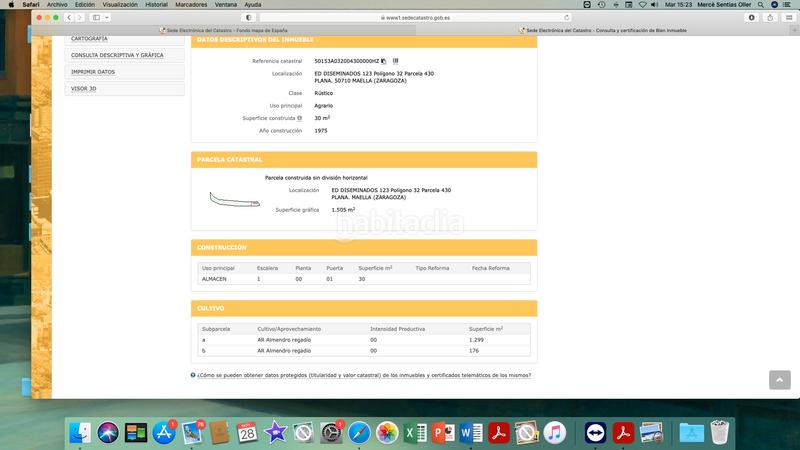The image size is (800, 450).
Task: Open the Notification Center icon
Action: tap(787, 5)
